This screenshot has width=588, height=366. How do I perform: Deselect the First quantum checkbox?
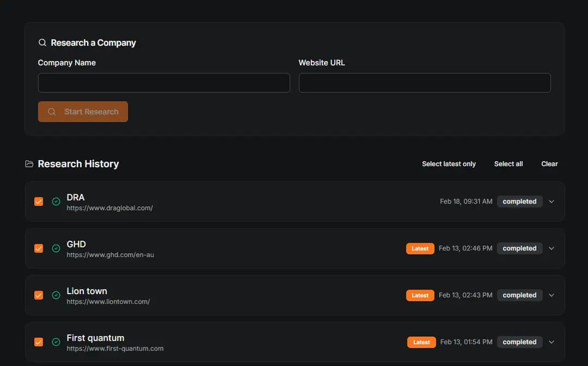[39, 342]
